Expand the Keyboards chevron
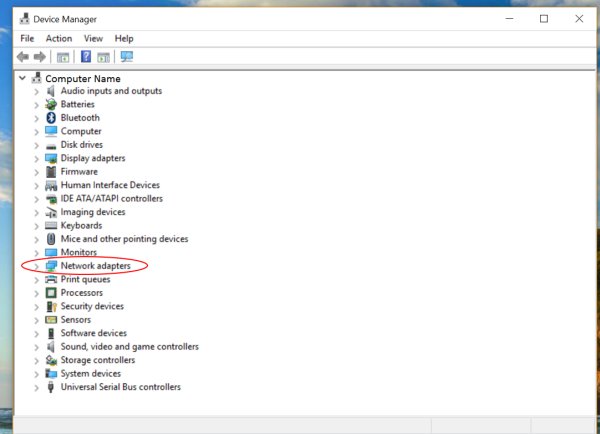600x434 pixels. (x=36, y=226)
